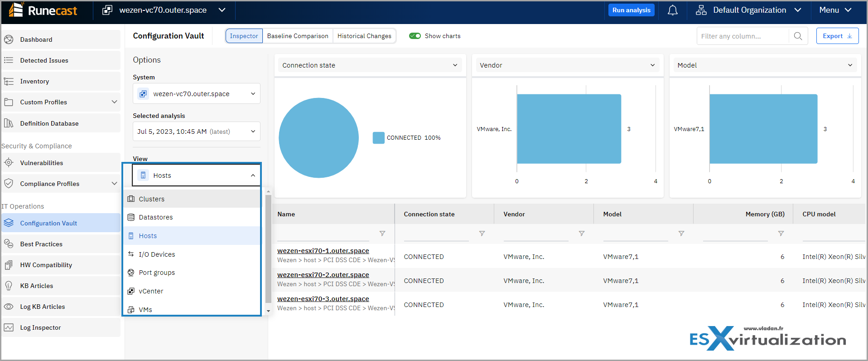
Task: Click the filter funnel under Name column
Action: 382,234
